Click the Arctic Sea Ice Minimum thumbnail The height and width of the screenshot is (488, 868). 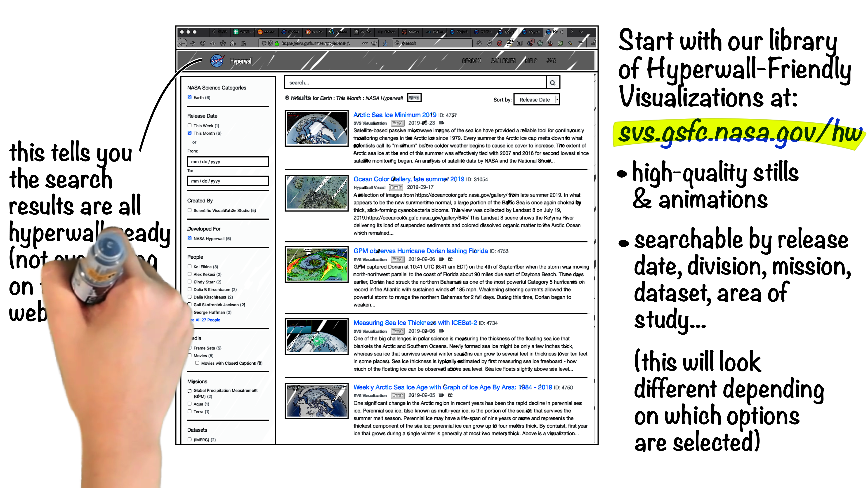316,128
